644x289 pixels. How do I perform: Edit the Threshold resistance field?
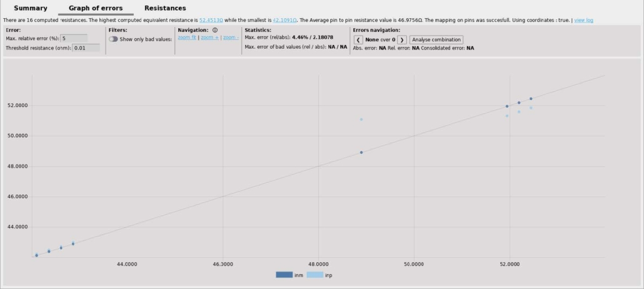[x=86, y=48]
